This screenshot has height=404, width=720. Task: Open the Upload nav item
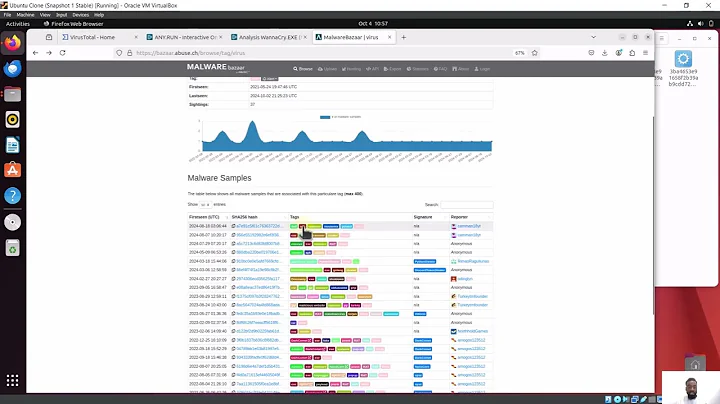pos(327,69)
